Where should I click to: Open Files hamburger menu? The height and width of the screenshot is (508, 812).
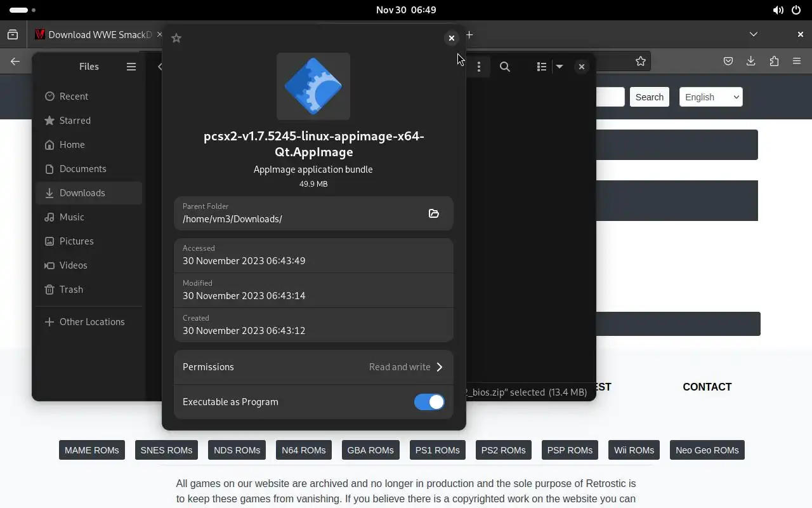pyautogui.click(x=131, y=67)
